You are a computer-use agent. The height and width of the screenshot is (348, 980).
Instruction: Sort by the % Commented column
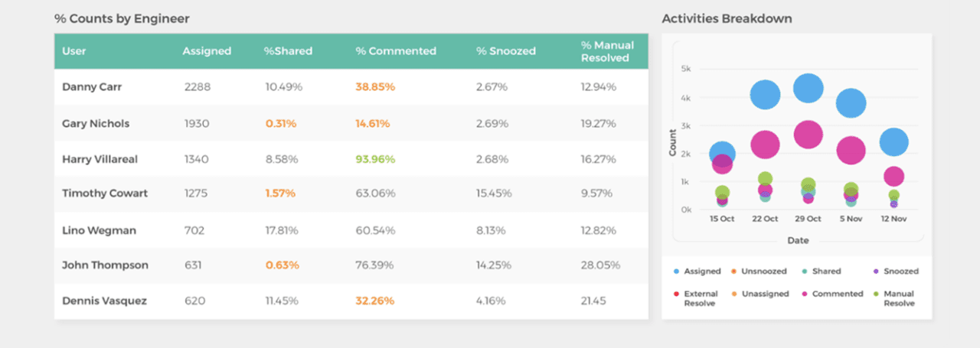(396, 51)
